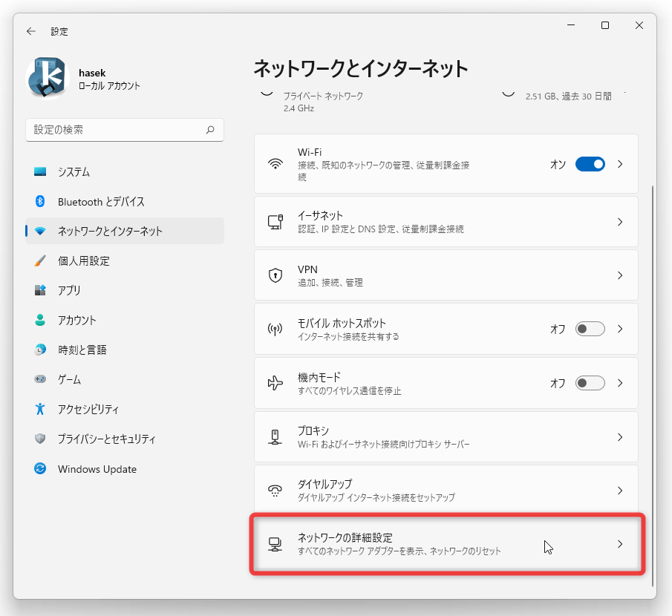Open システム settings category
This screenshot has height=616, width=672.
click(x=125, y=171)
